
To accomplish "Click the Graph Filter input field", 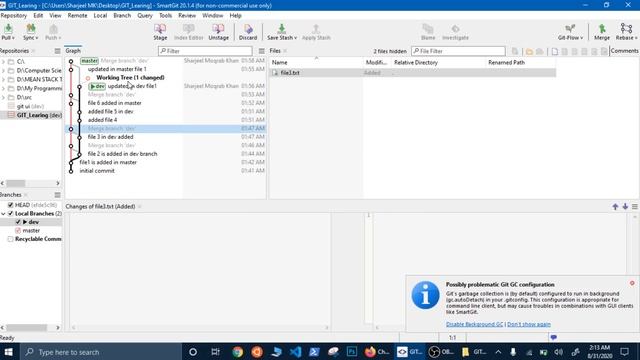I will click(x=205, y=51).
